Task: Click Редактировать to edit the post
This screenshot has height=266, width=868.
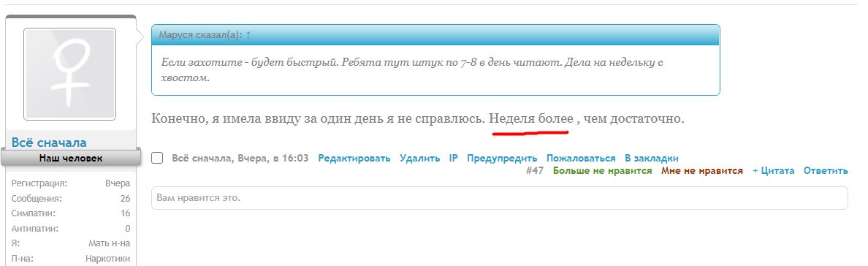Action: (x=354, y=158)
